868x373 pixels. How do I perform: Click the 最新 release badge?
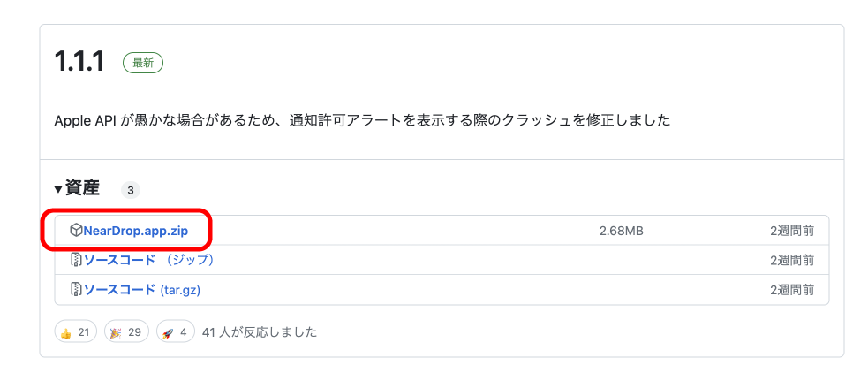pos(143,63)
